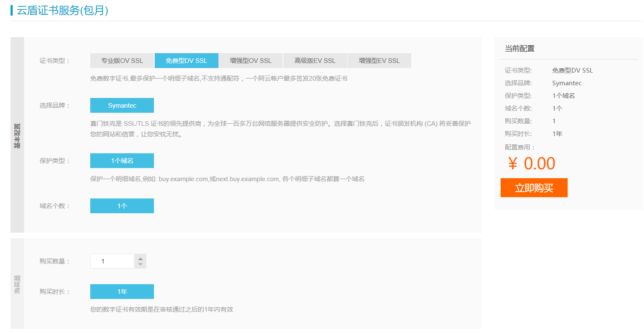Click the 当前配置 panel heading

pos(520,49)
